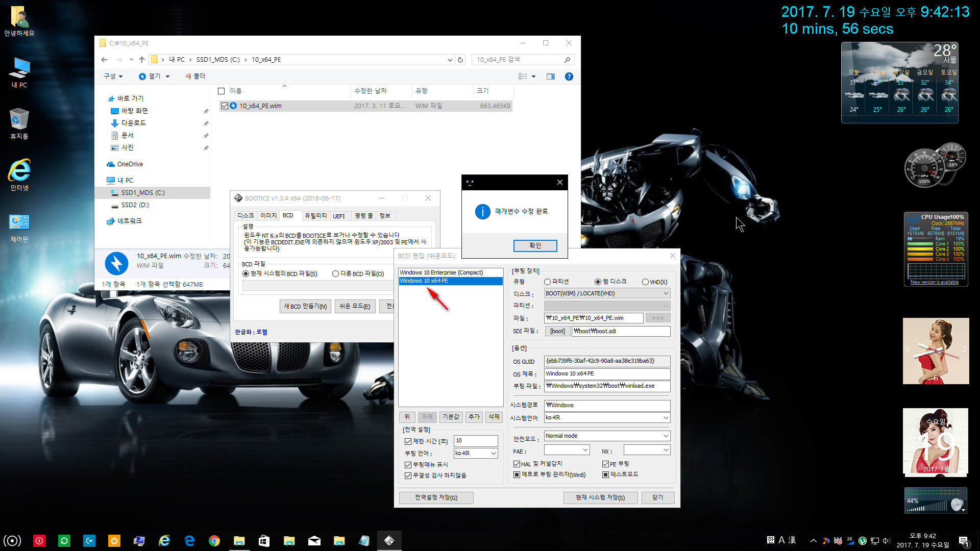980x551 pixels.
Task: Click the Cortana circle taskbar icon
Action: [x=12, y=541]
